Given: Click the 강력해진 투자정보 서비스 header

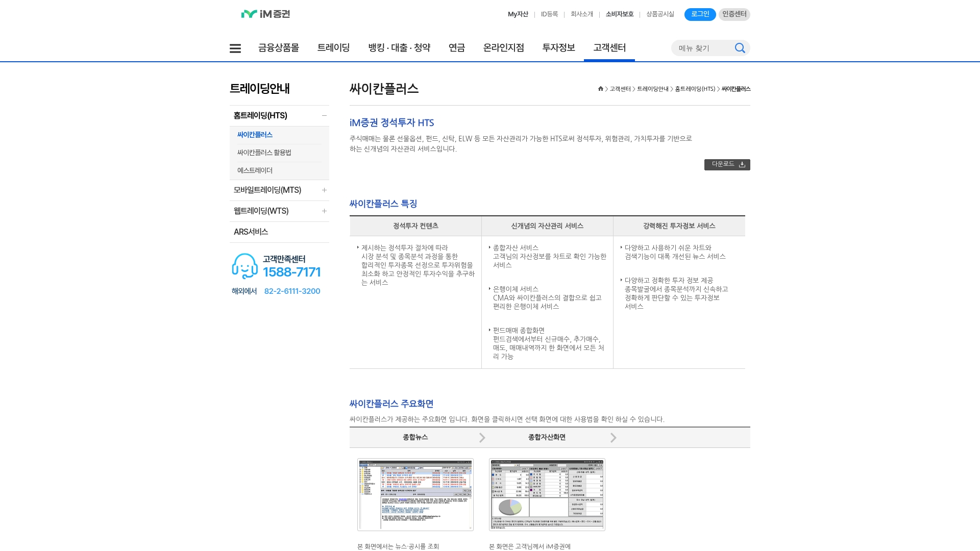Looking at the screenshot, I should (679, 226).
